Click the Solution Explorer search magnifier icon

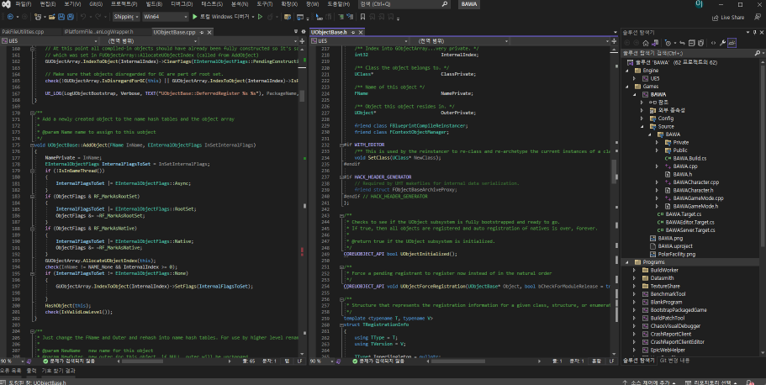pyautogui.click(x=757, y=53)
